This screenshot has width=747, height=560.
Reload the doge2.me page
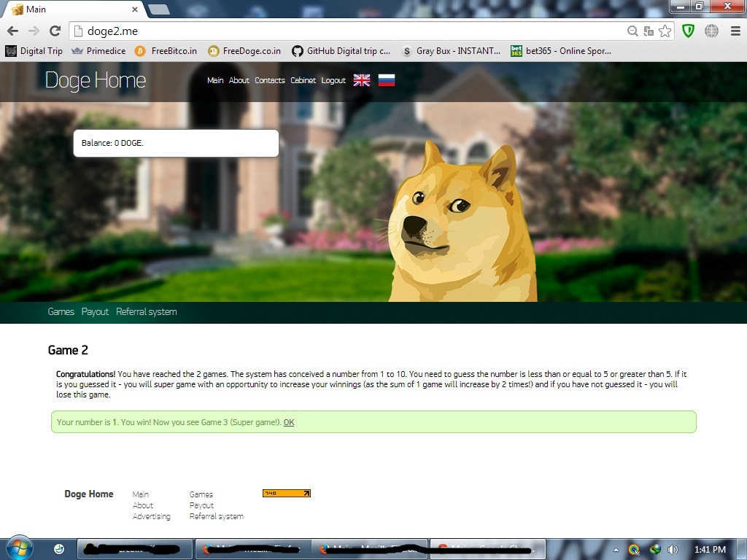(55, 31)
